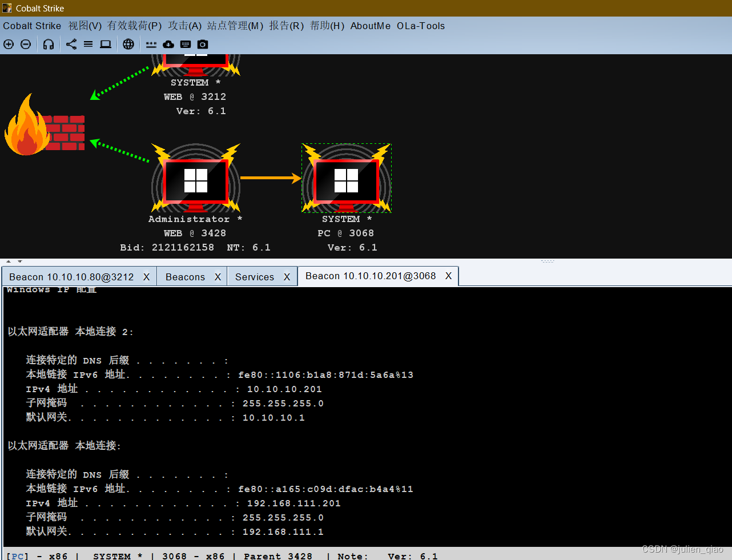The image size is (732, 560).
Task: Click the IPv4 address 192.168.111.201 text
Action: click(293, 503)
